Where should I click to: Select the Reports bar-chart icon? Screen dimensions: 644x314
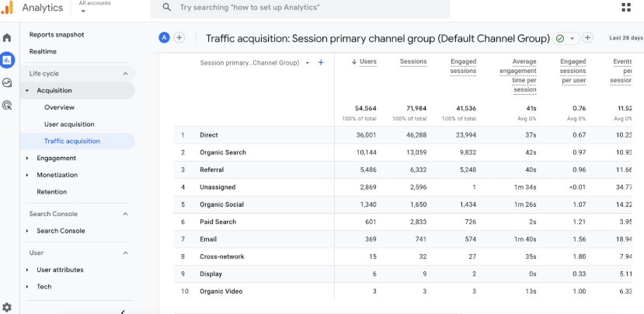(x=7, y=60)
